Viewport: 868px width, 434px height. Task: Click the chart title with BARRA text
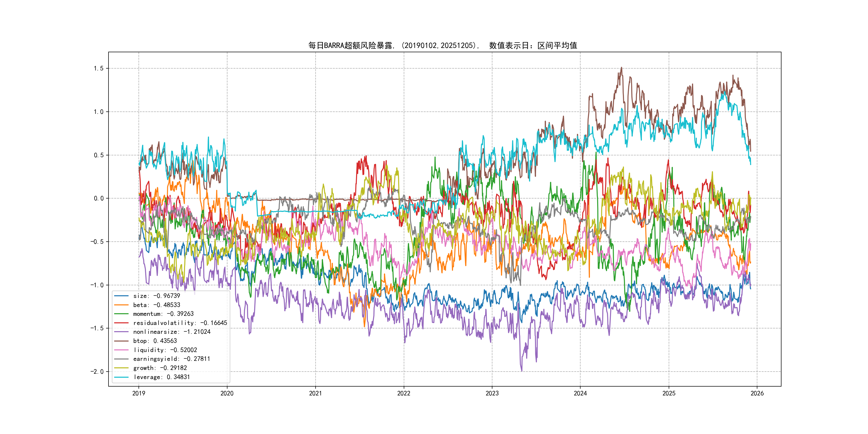(x=443, y=46)
